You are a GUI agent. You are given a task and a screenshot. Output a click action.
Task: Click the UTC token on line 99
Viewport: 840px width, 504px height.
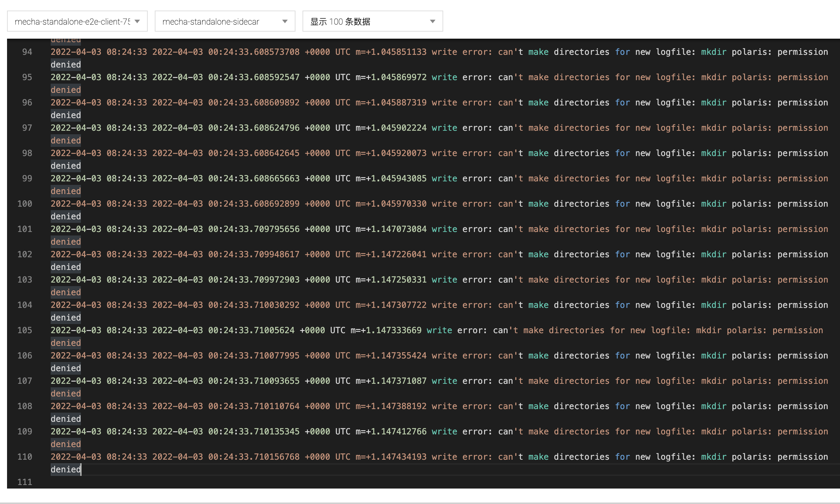[342, 178]
